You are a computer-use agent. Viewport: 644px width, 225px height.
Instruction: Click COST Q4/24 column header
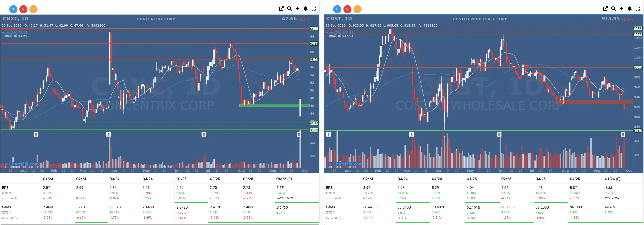pos(437,179)
